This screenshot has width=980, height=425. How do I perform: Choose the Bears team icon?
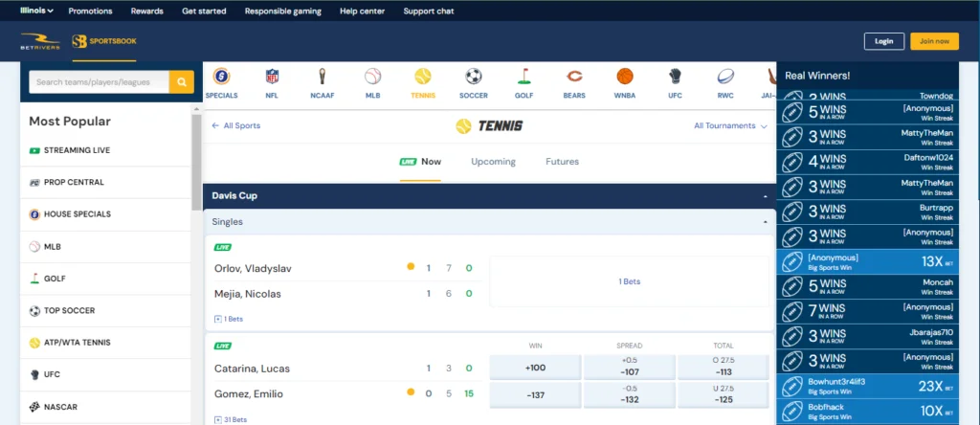574,78
